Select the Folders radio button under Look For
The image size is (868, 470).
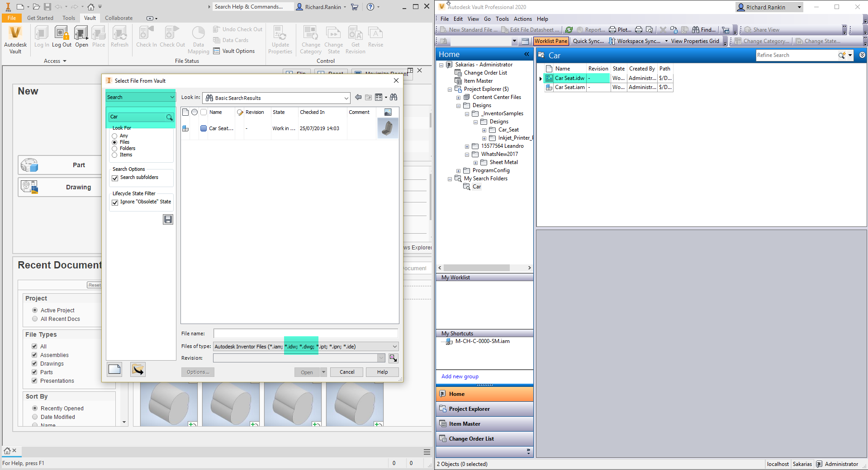(x=114, y=149)
